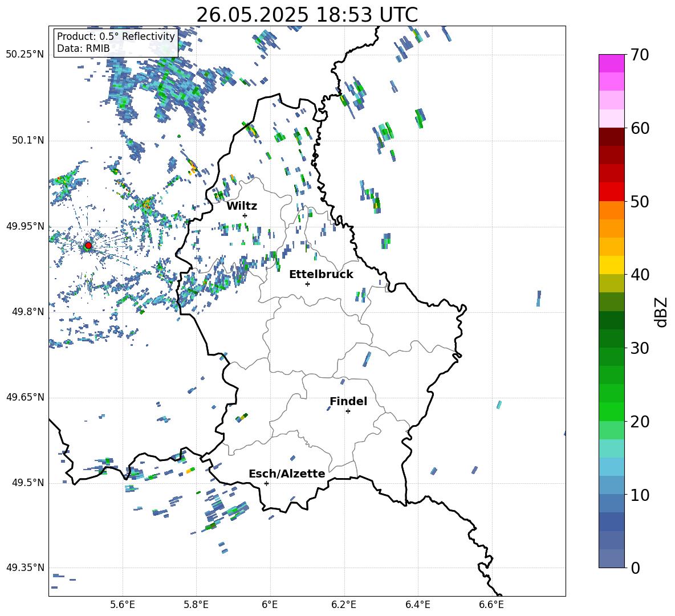Click the 6.2°E longitude label
This screenshot has width=675, height=616.
pyautogui.click(x=344, y=605)
